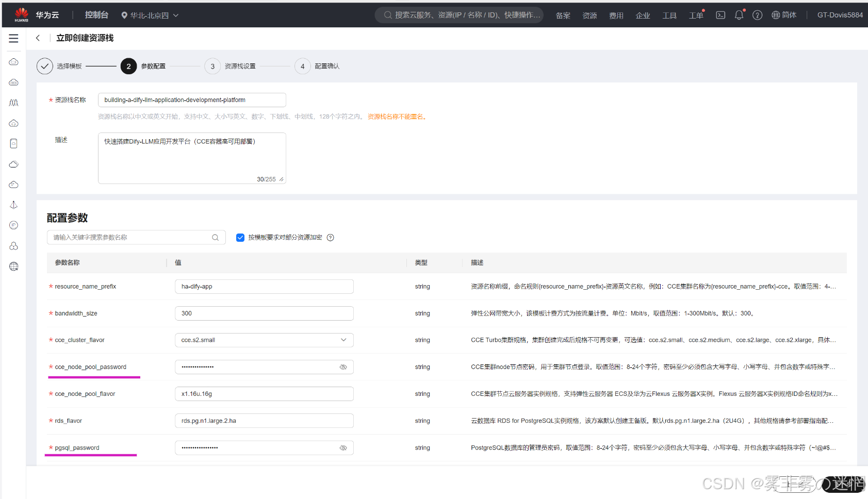
Task: Open the 备案 menu in top bar
Action: 563,15
